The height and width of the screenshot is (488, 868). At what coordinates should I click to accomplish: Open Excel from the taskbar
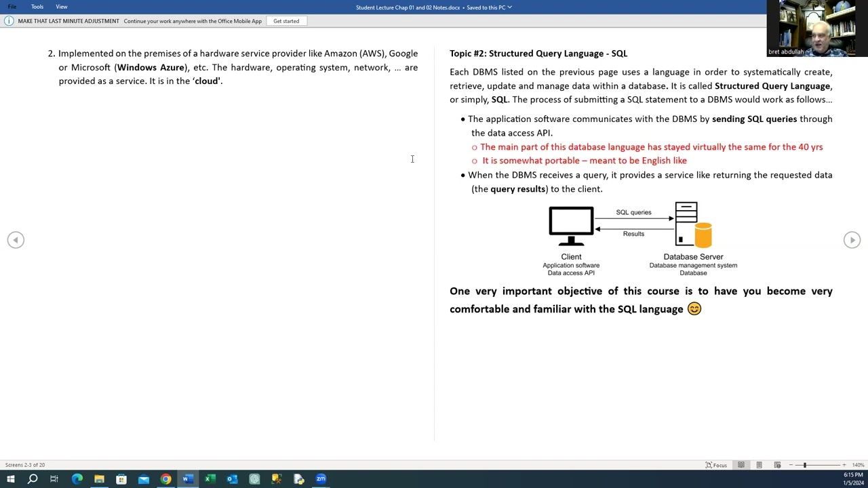point(210,479)
